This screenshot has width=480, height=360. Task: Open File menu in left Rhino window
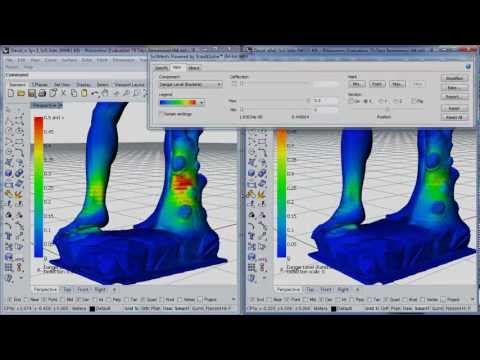point(9,60)
